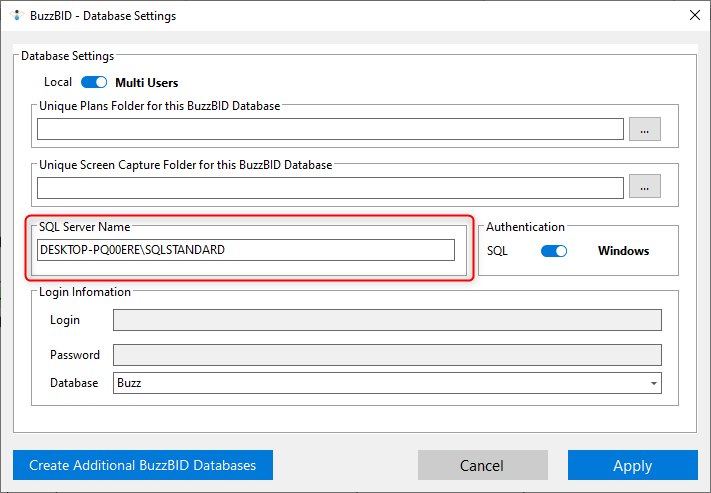
Task: Close the Database Settings dialog window
Action: (694, 15)
